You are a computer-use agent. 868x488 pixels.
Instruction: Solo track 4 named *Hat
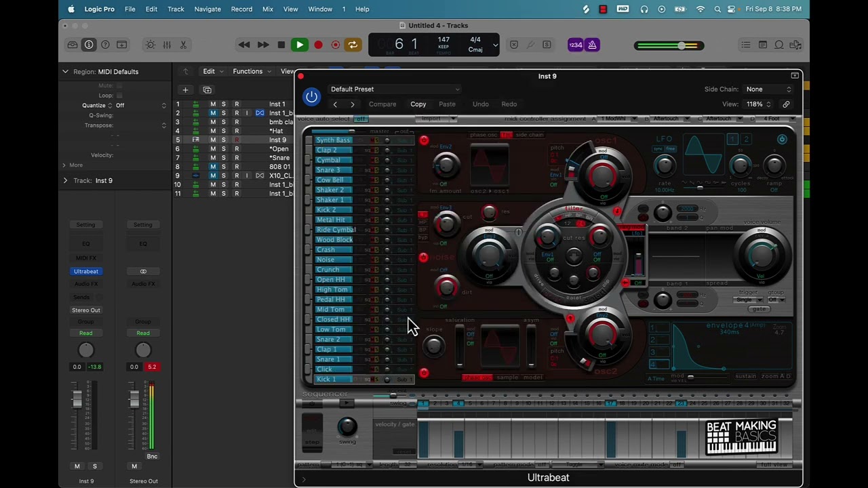pos(224,131)
